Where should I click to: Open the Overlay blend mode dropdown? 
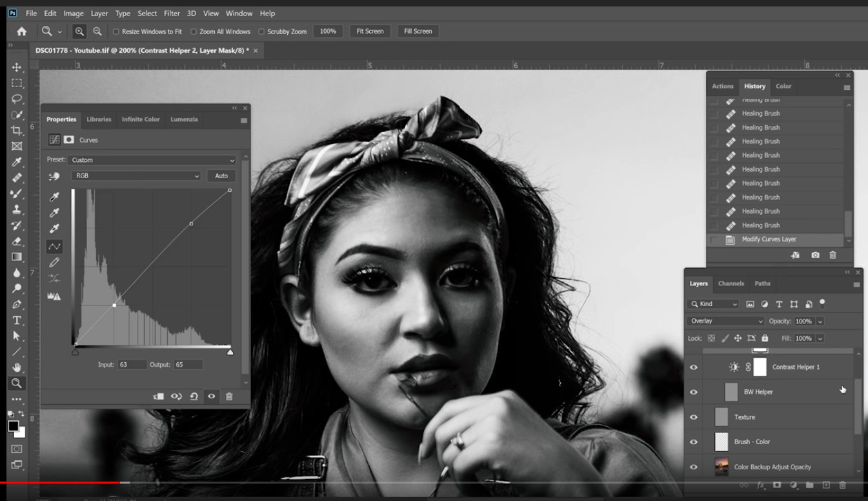coord(725,321)
